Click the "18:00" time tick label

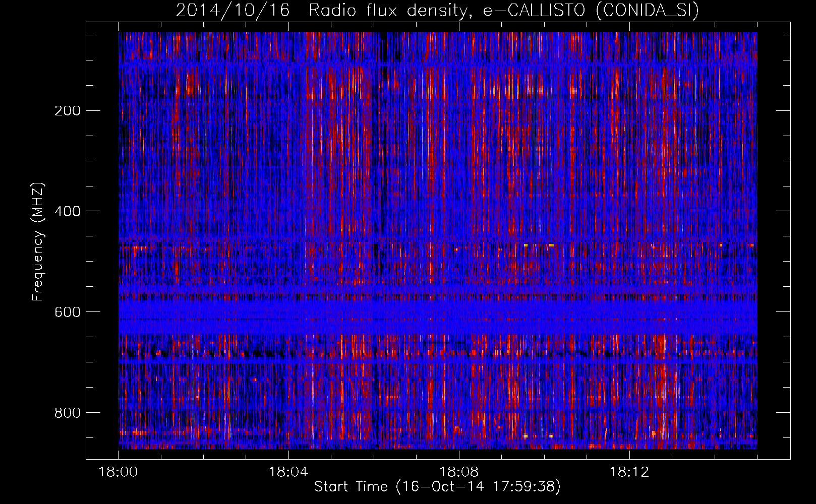point(119,472)
